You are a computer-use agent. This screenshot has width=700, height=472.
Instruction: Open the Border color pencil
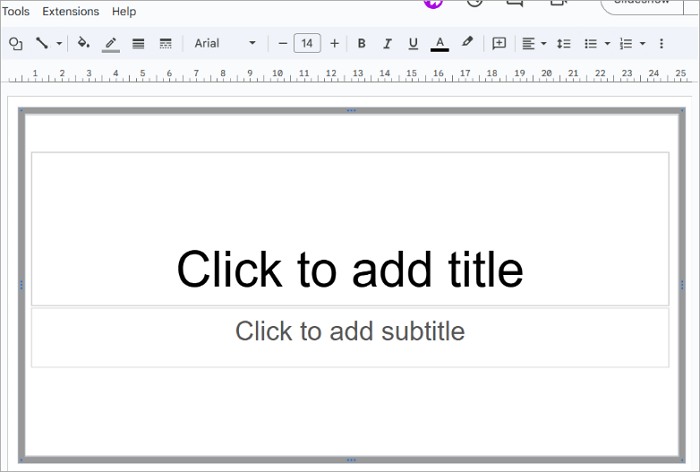[x=111, y=44]
